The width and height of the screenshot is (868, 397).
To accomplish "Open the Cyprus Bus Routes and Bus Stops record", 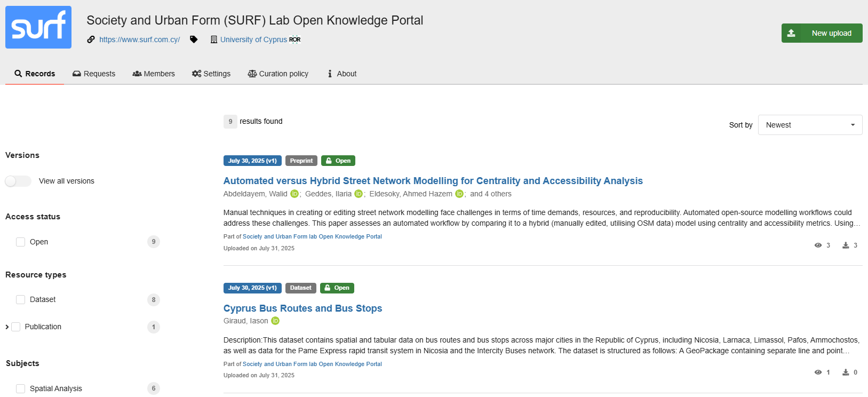I will [x=302, y=308].
